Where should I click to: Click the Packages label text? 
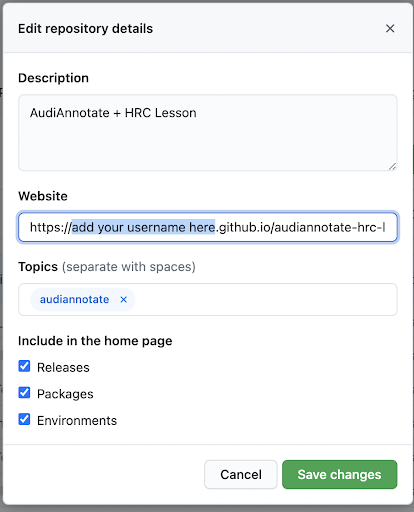[65, 394]
